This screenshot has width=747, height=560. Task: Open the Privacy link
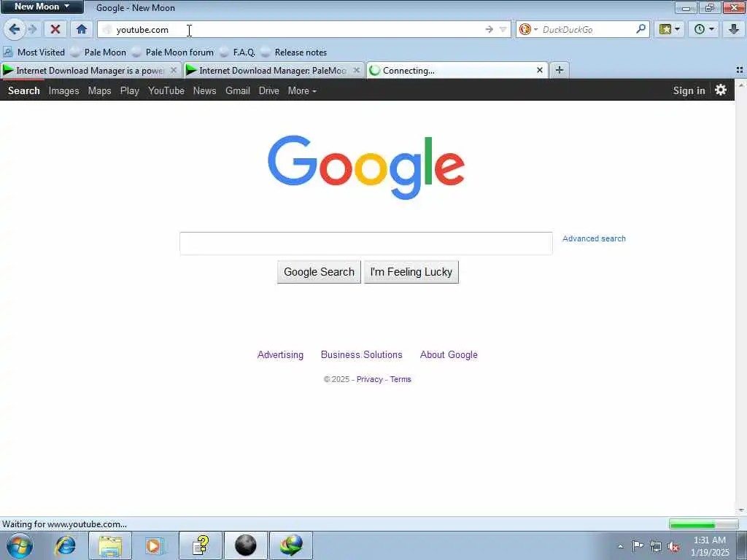370,379
